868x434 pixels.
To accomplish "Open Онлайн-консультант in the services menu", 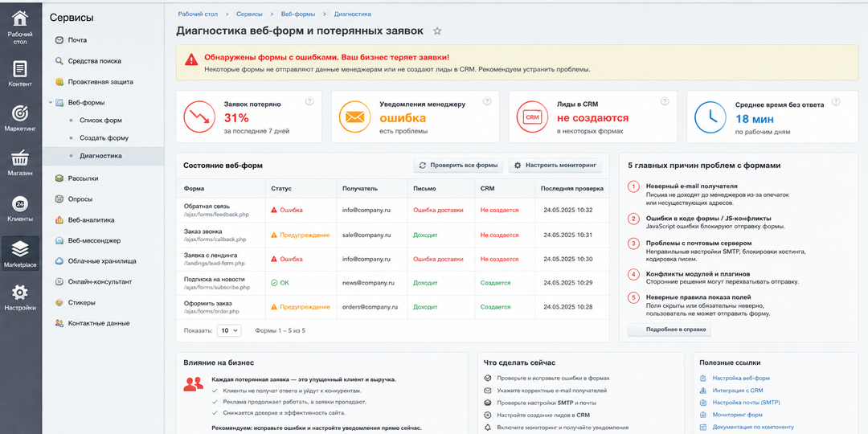I will click(x=100, y=282).
